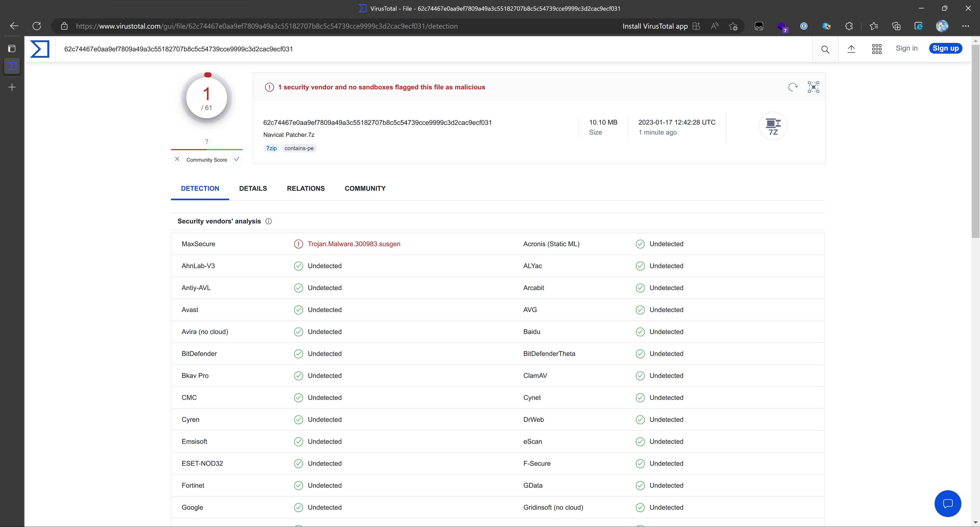
Task: Open the chat support bubble
Action: click(948, 504)
